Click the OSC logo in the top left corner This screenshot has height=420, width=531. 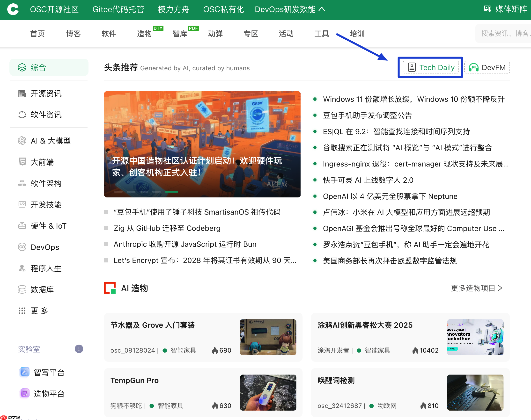click(x=13, y=9)
